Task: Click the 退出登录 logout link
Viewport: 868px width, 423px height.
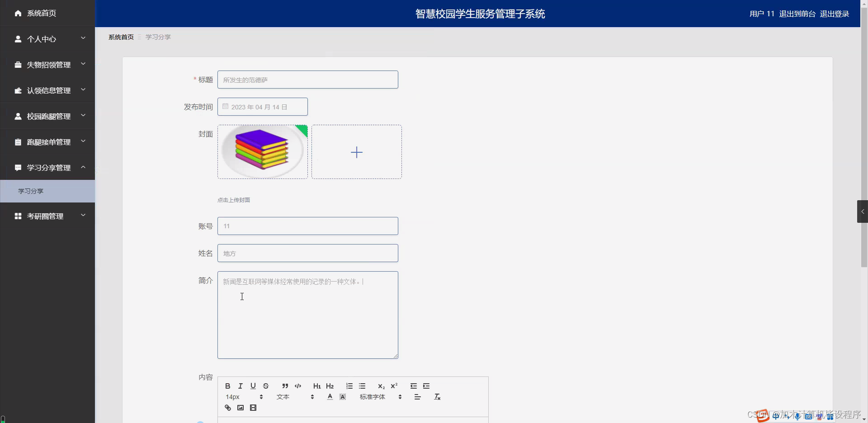Action: pos(834,13)
